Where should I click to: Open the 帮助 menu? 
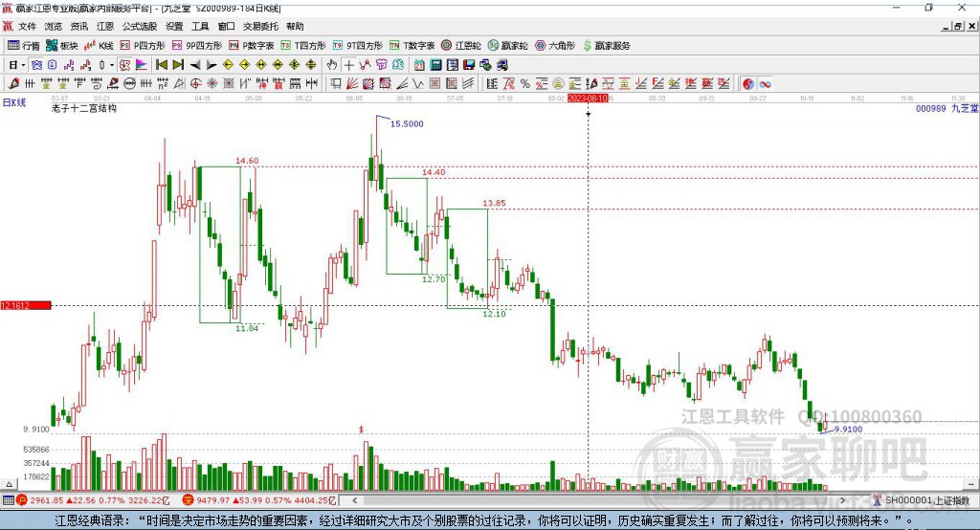(x=295, y=26)
